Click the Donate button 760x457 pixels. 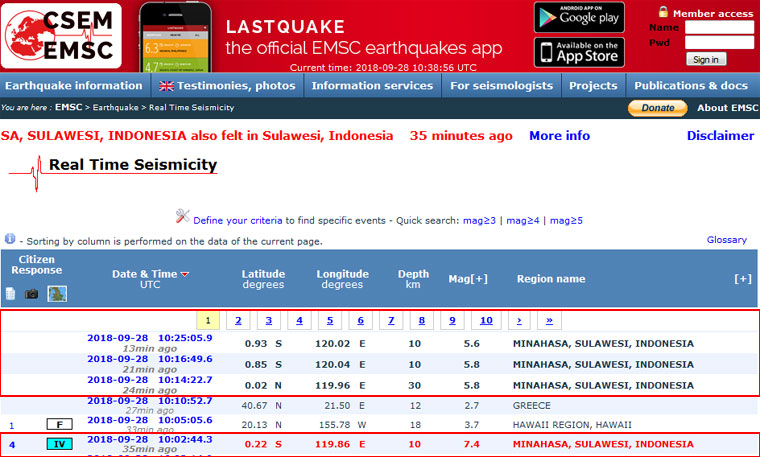(x=657, y=108)
